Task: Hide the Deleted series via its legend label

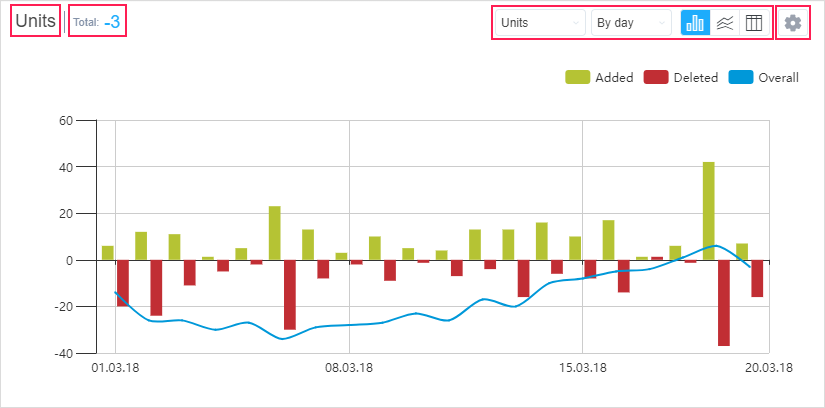Action: pyautogui.click(x=695, y=77)
